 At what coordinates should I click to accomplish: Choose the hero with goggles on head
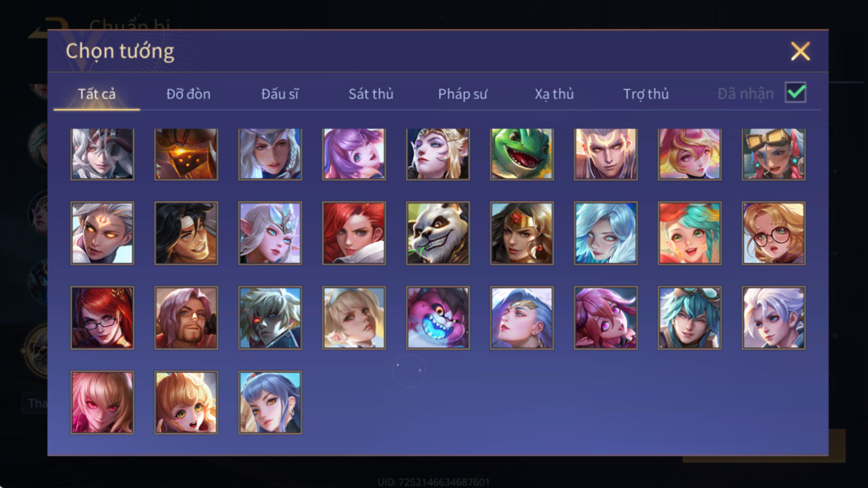[773, 154]
